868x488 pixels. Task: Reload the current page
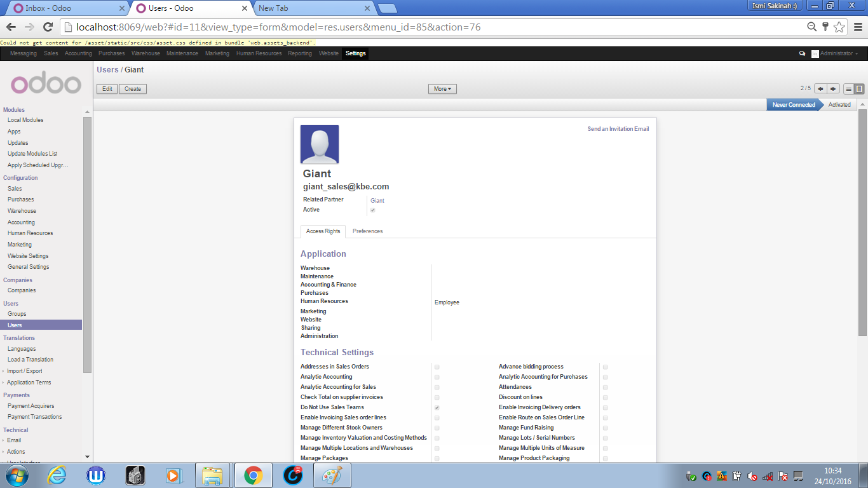pyautogui.click(x=48, y=27)
